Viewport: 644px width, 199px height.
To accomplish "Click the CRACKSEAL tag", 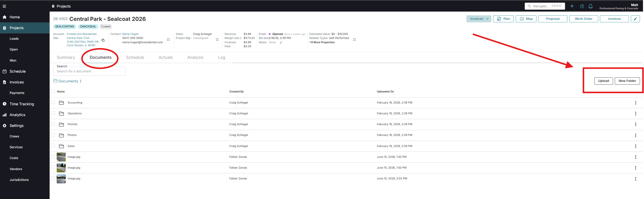I will click(x=88, y=27).
